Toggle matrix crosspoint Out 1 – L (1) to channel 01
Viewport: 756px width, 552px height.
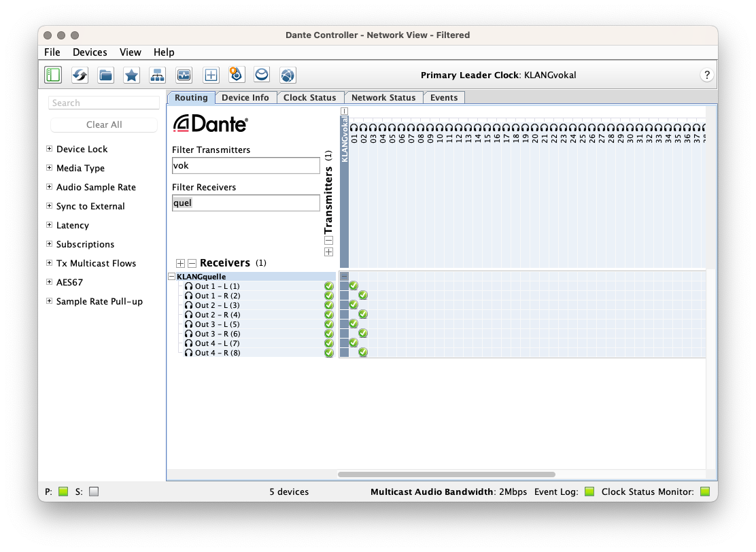[x=354, y=286]
